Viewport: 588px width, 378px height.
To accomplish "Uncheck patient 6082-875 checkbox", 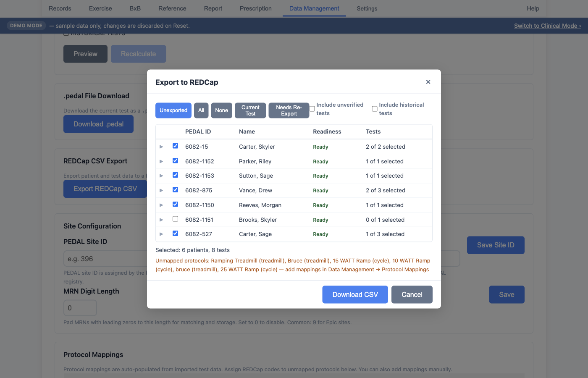I will coord(175,190).
